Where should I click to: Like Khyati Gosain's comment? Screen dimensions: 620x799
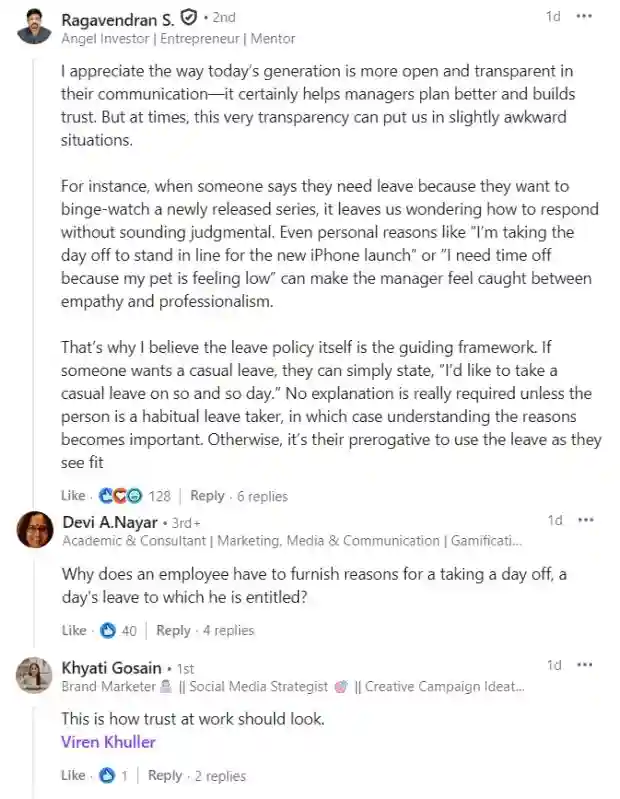coord(73,775)
